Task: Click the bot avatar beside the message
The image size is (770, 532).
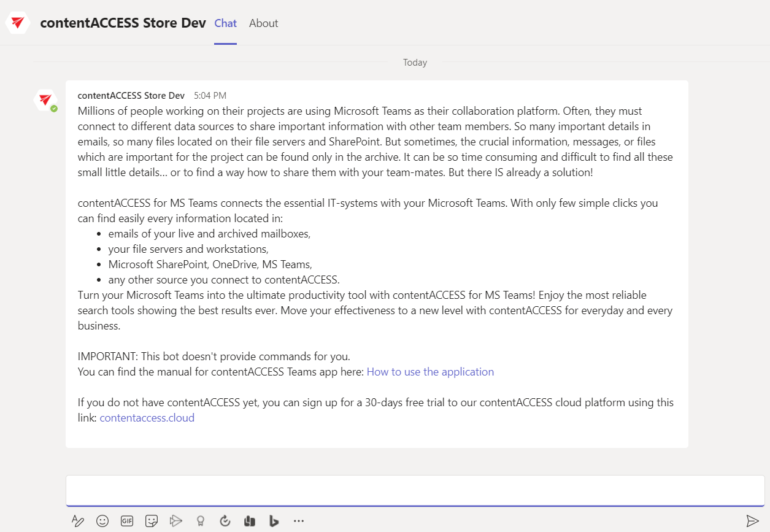Action: 45,100
